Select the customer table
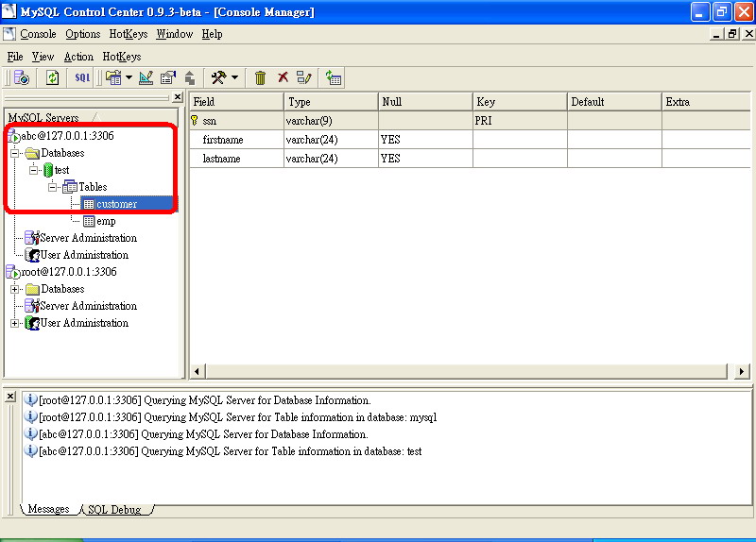The height and width of the screenshot is (542, 756). pyautogui.click(x=116, y=204)
